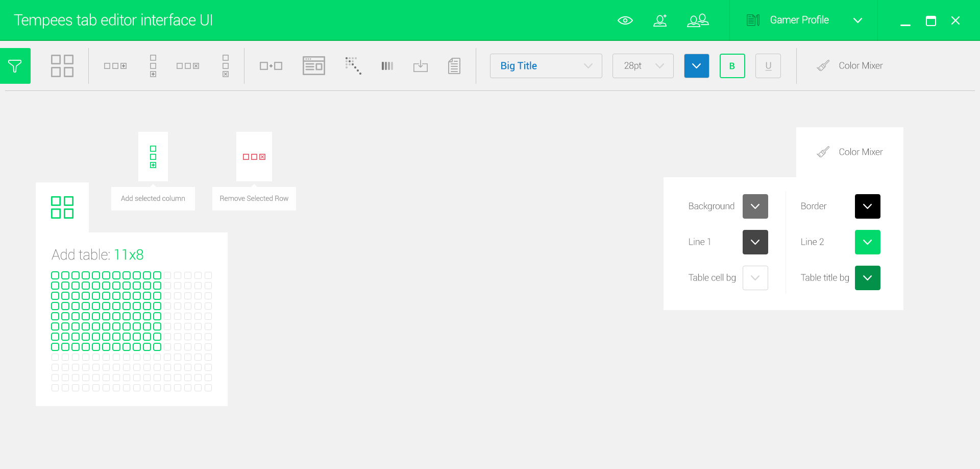Click the table grid icon in toolbar
This screenshot has height=469, width=980.
(x=62, y=66)
